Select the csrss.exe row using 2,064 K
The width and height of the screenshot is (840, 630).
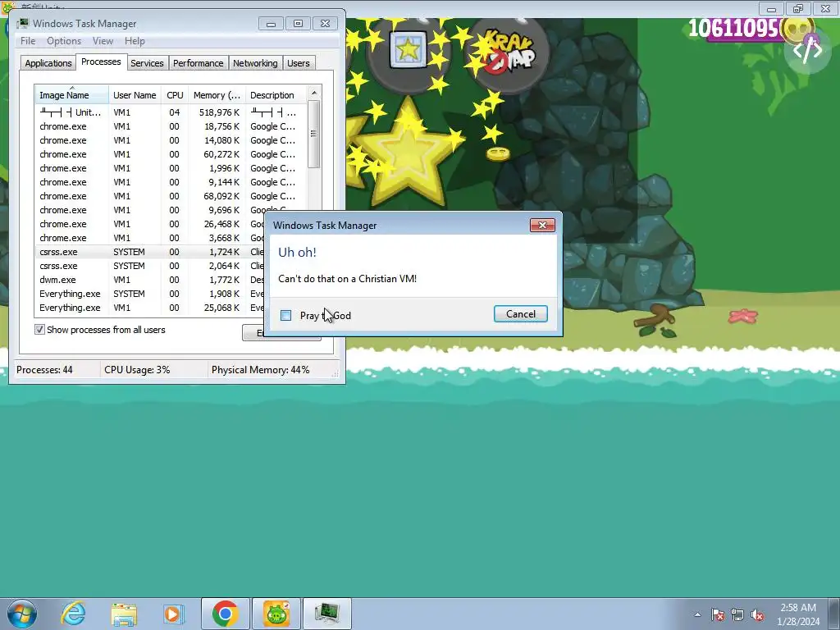coord(150,266)
